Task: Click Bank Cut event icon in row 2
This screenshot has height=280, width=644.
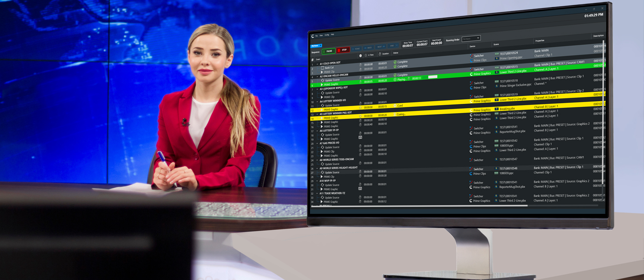Action: [322, 68]
